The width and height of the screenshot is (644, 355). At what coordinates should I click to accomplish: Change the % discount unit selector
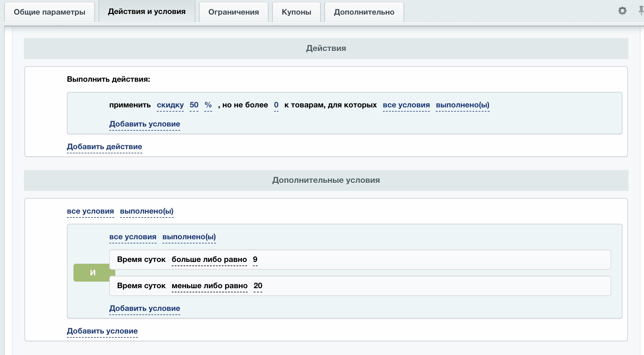(208, 105)
